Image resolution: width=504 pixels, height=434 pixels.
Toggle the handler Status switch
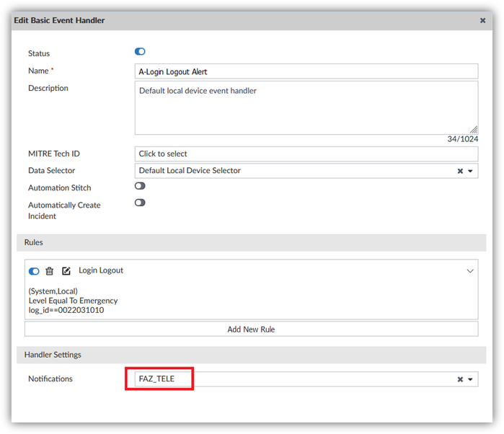(x=140, y=52)
